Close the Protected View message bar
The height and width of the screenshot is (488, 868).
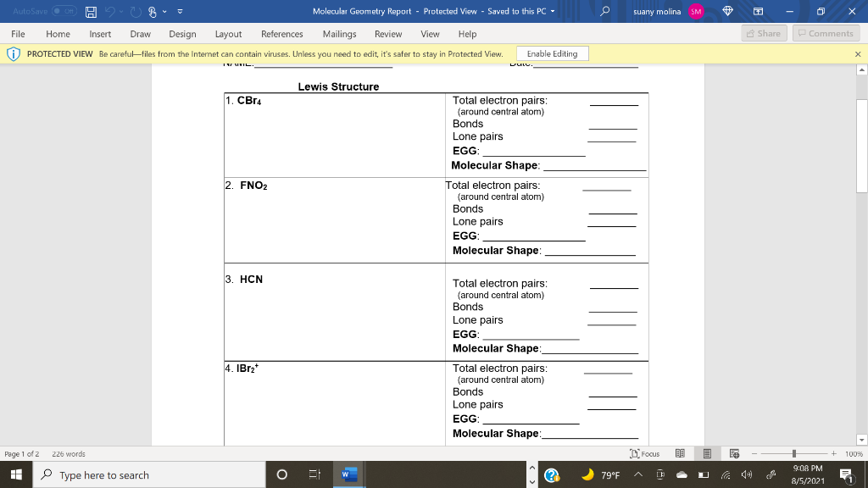point(858,54)
